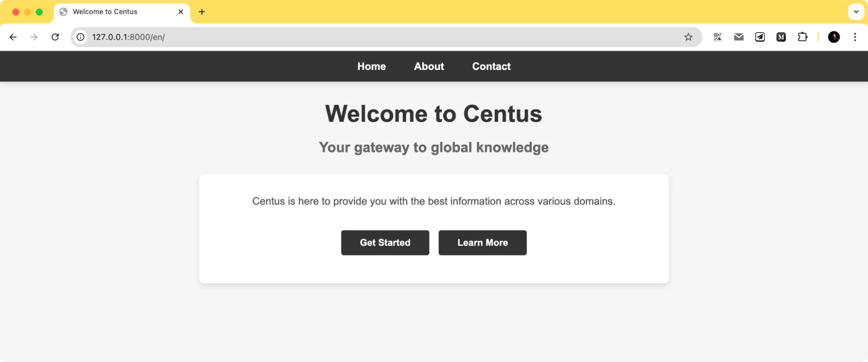Open the mail envelope extension

point(739,37)
